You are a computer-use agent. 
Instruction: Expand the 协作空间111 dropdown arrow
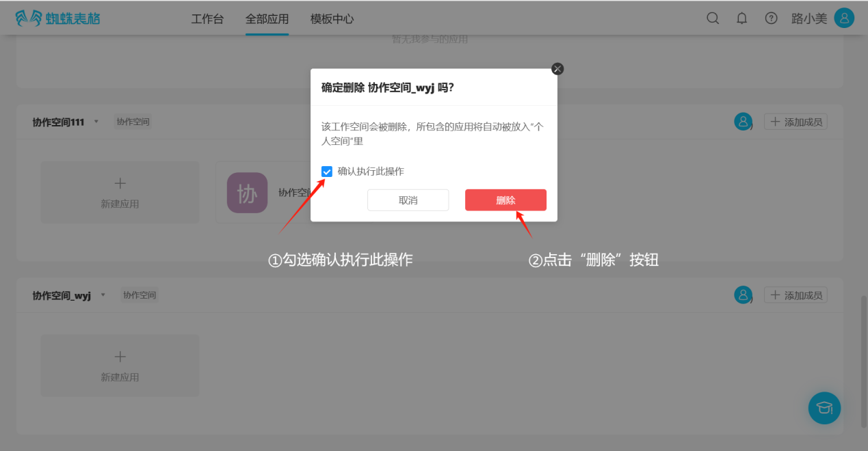click(x=96, y=122)
